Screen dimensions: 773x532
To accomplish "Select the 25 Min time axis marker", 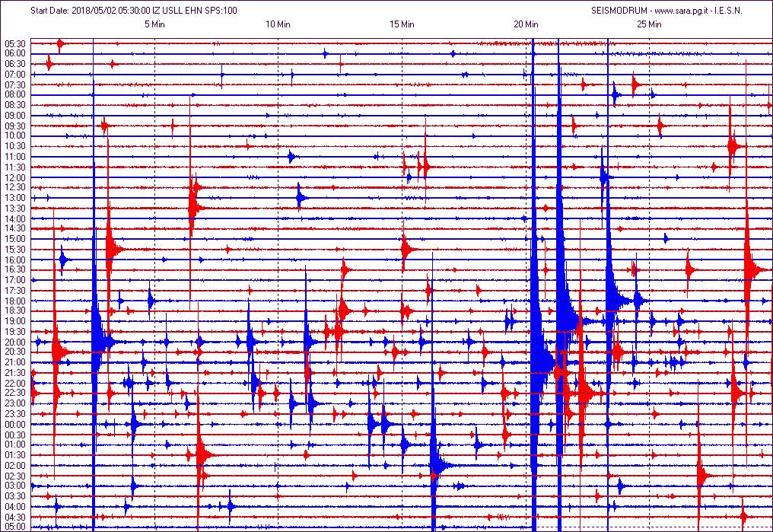I will pos(649,24).
